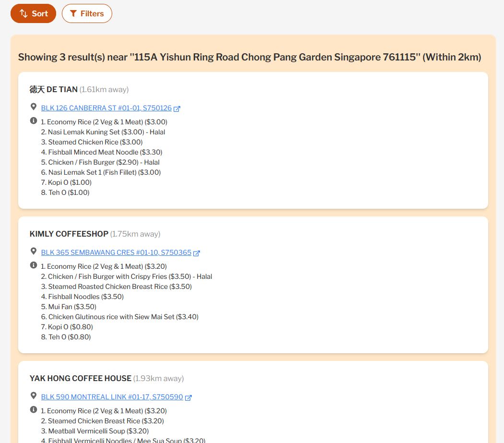Click info icon in YAK HONG card
Viewport: 504px width, 443px height.
[x=34, y=409]
